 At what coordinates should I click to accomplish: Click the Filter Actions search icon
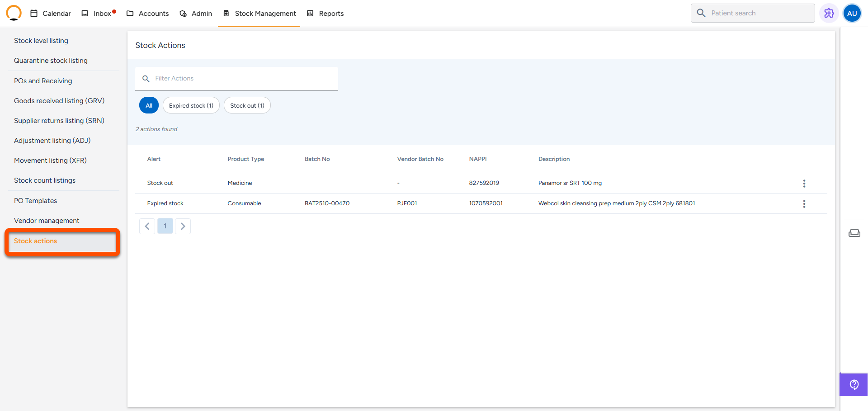click(146, 79)
